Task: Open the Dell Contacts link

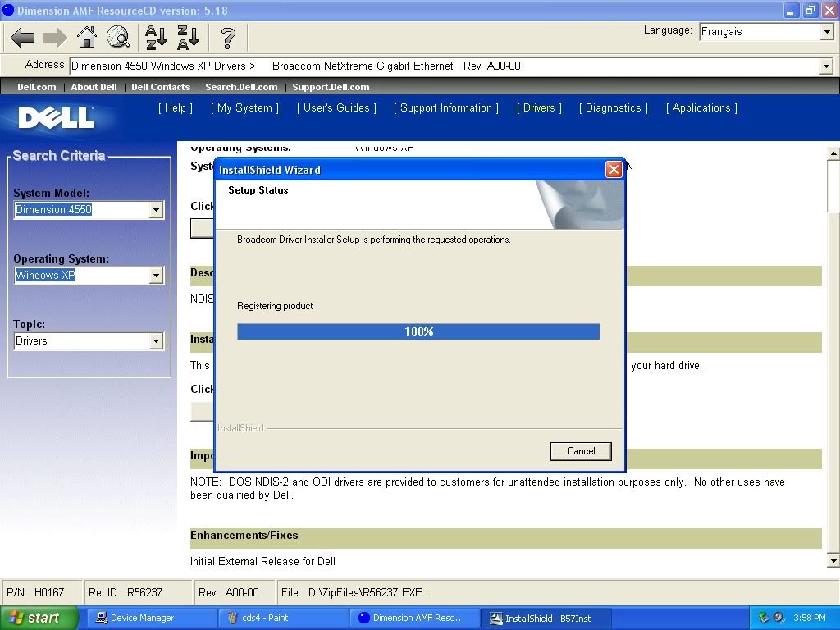Action: [x=161, y=87]
